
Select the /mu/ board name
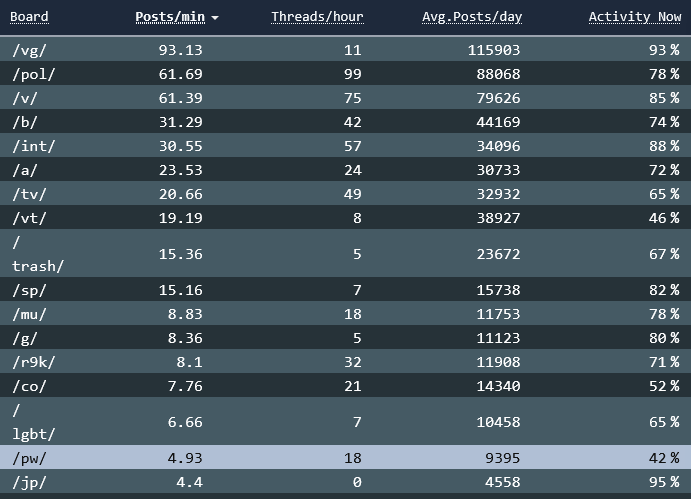coord(29,314)
